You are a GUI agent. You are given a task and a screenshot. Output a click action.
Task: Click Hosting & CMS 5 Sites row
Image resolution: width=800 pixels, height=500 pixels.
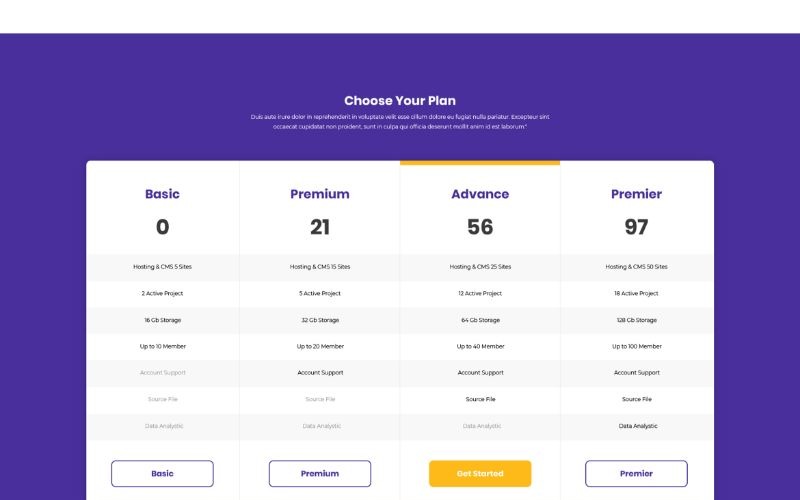(x=162, y=267)
